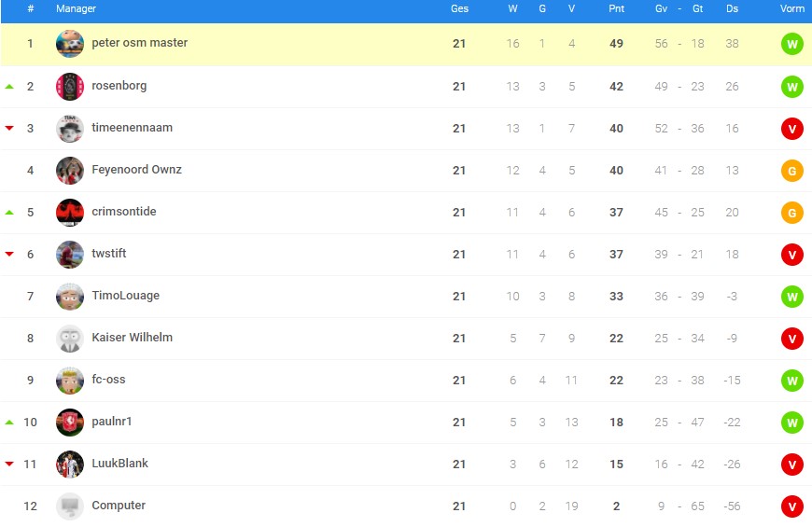
Task: Open TimoLouage manager profile link
Action: coord(125,296)
